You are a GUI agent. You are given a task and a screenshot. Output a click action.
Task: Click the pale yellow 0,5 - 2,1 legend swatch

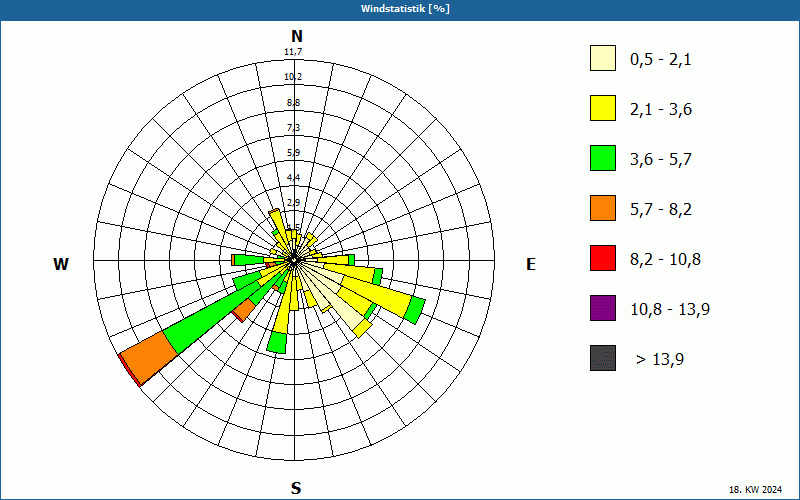tap(603, 58)
